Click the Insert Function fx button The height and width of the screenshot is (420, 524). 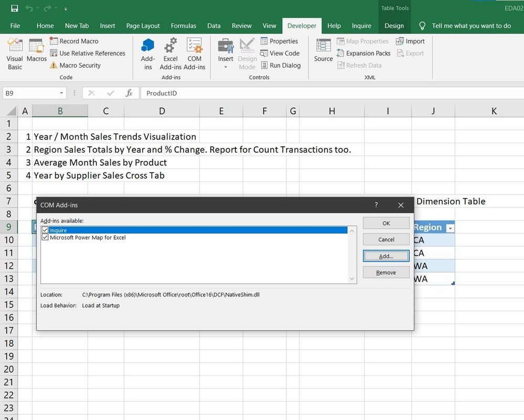(x=129, y=93)
